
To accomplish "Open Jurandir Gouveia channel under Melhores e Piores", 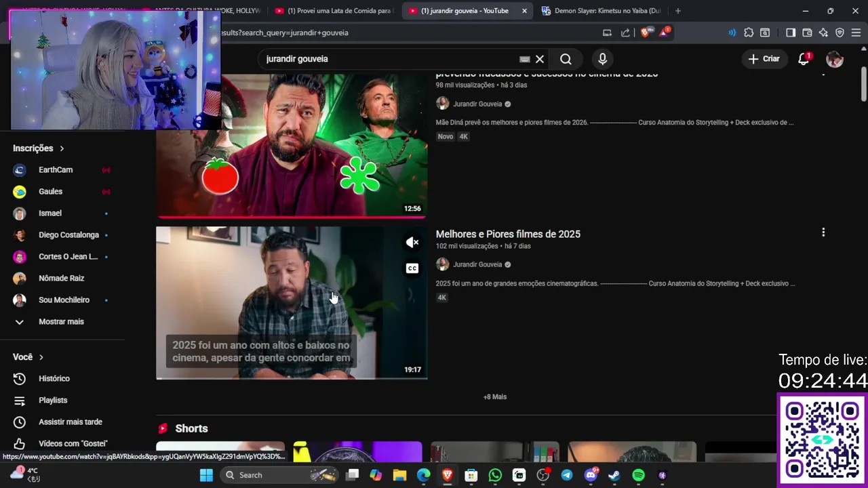I will tap(477, 264).
